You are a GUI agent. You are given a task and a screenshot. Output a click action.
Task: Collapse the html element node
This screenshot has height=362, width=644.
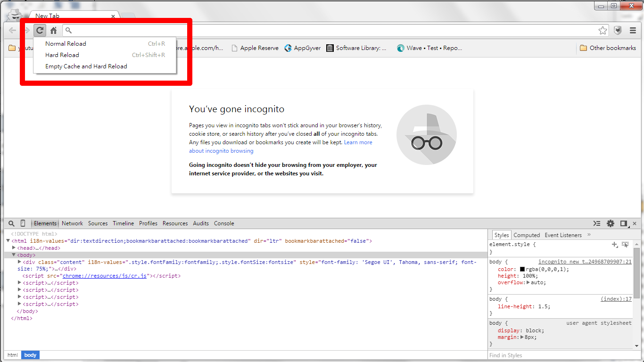pyautogui.click(x=8, y=241)
